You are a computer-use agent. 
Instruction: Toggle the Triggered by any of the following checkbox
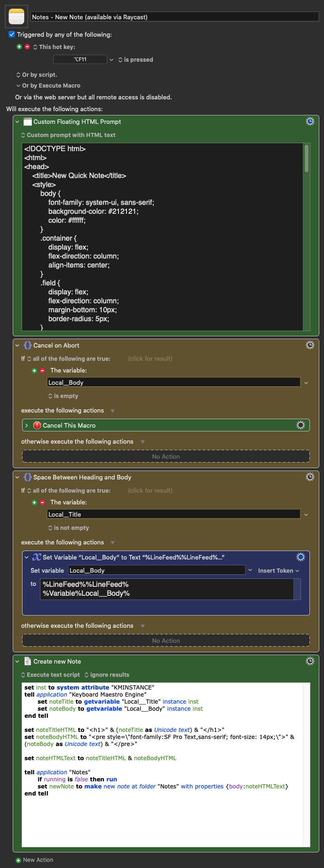[12, 34]
